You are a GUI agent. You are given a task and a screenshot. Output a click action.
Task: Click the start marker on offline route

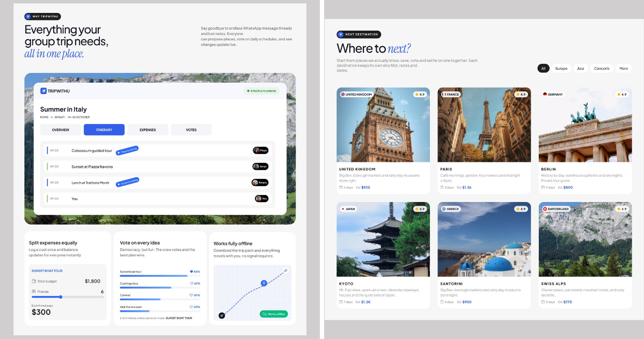coord(222,315)
